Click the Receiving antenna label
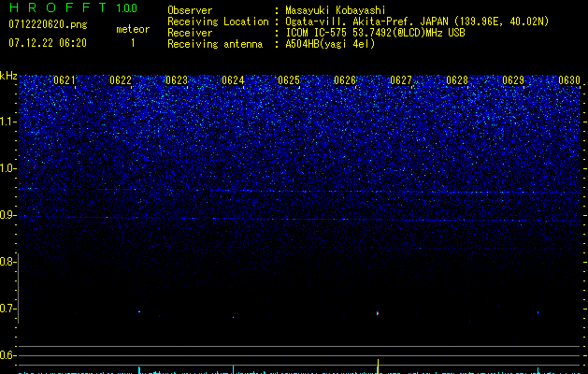588x374 pixels. [215, 44]
